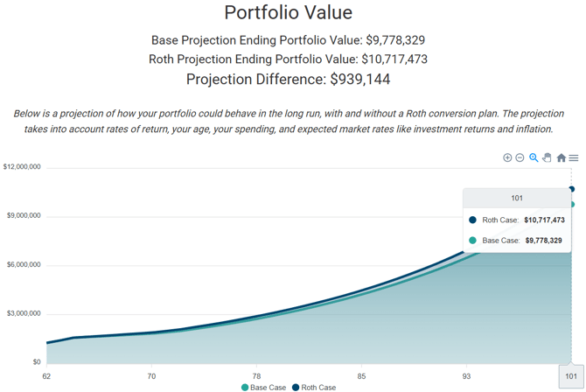Select the magnifier selection zoom tool
The image size is (586, 392).
[534, 157]
